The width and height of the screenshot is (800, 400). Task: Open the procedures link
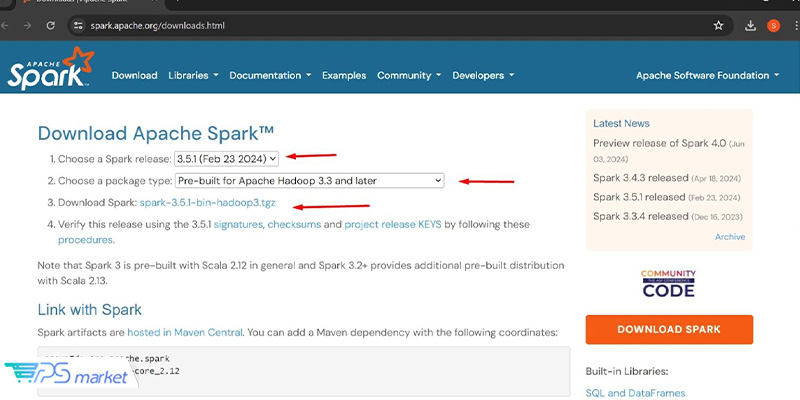coord(85,240)
